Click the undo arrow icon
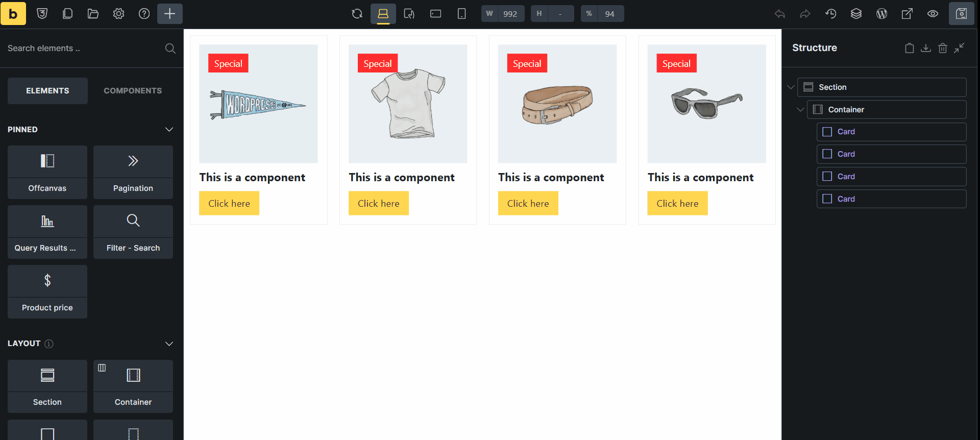Viewport: 980px width, 440px height. point(779,14)
